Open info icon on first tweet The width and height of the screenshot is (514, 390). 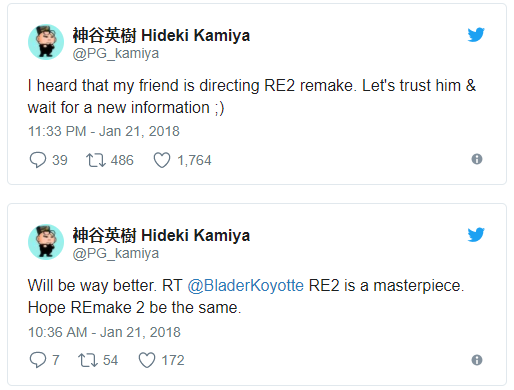tap(477, 159)
